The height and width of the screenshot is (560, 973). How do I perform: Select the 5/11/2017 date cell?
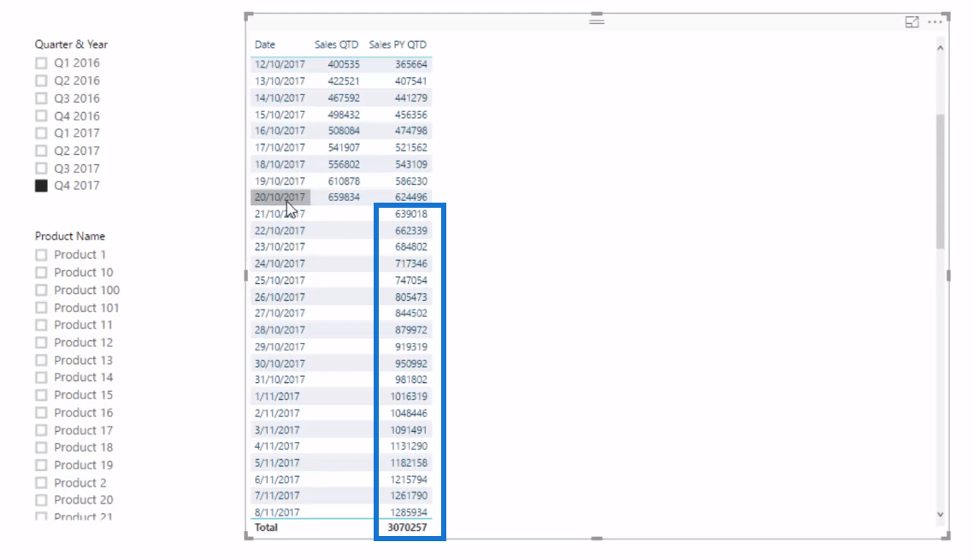coord(277,463)
